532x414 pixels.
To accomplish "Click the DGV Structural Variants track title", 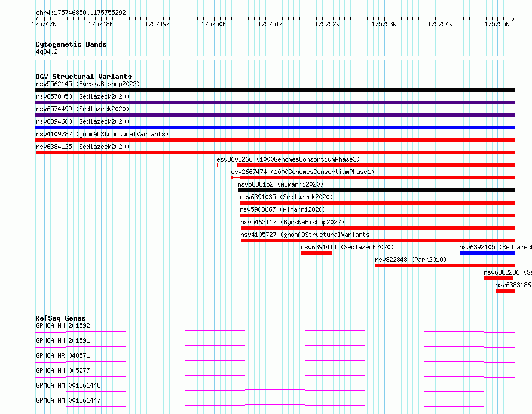I will point(84,77).
